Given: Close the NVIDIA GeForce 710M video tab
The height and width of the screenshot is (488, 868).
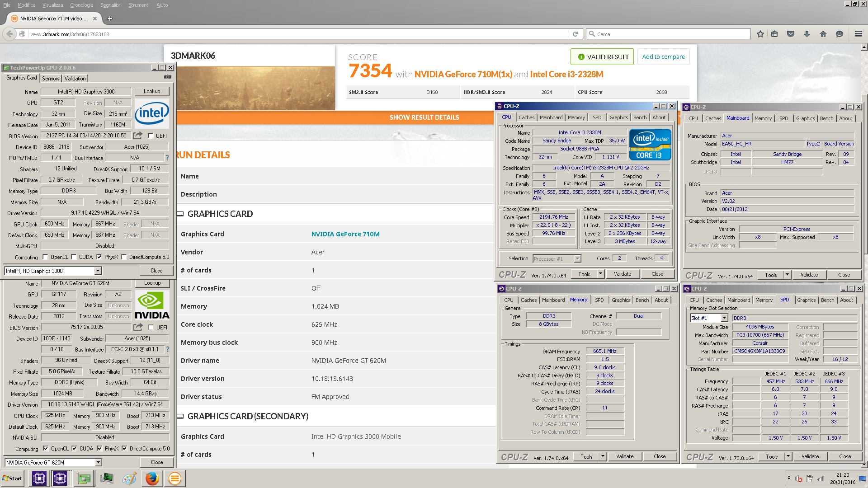Looking at the screenshot, I should tap(95, 19).
